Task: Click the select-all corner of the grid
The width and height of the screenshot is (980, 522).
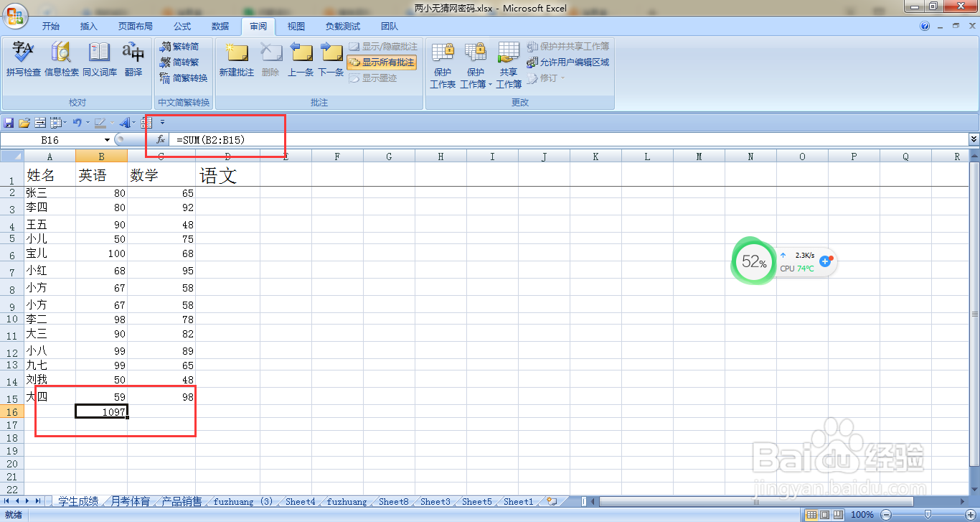Action: pos(12,156)
